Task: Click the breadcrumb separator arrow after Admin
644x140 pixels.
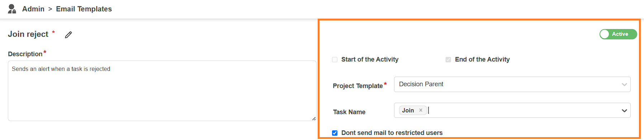Action: 50,9
